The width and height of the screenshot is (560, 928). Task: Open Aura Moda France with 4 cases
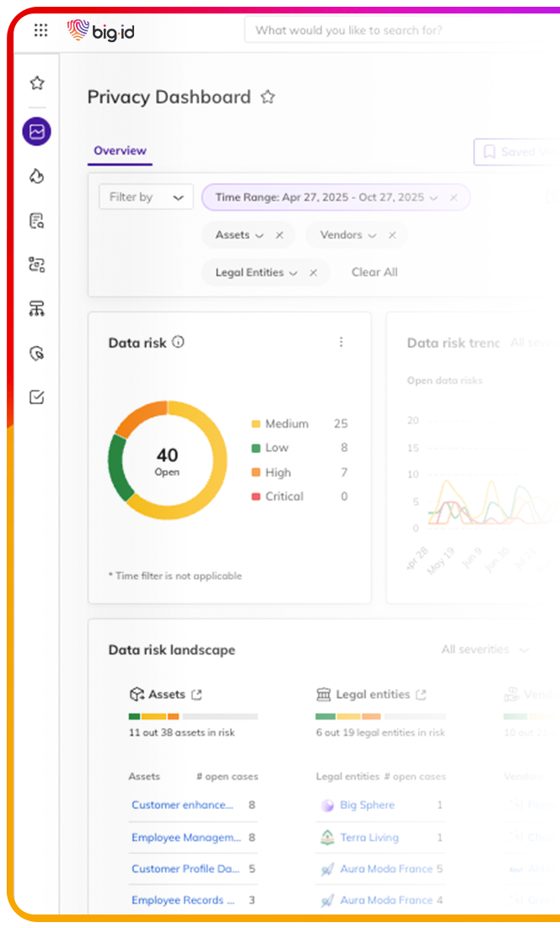pos(386,900)
